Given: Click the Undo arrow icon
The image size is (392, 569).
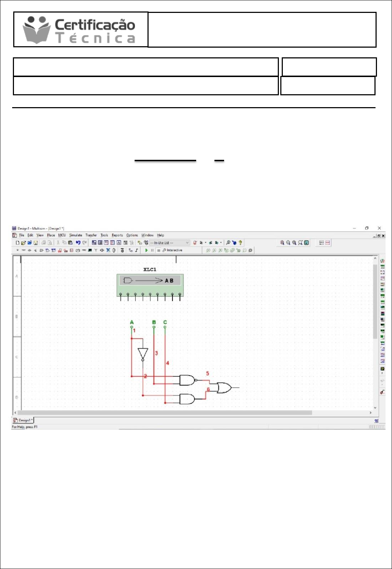Looking at the screenshot, I should [78, 243].
